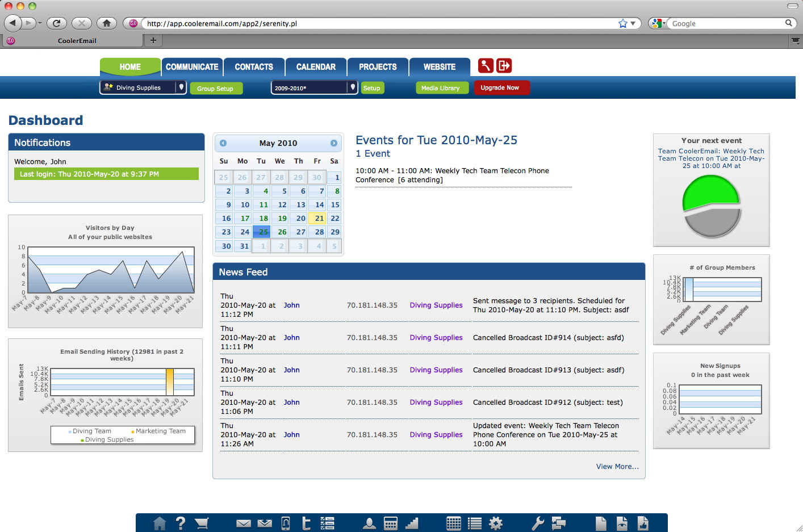
Task: Open the Projects tab
Action: 378,67
